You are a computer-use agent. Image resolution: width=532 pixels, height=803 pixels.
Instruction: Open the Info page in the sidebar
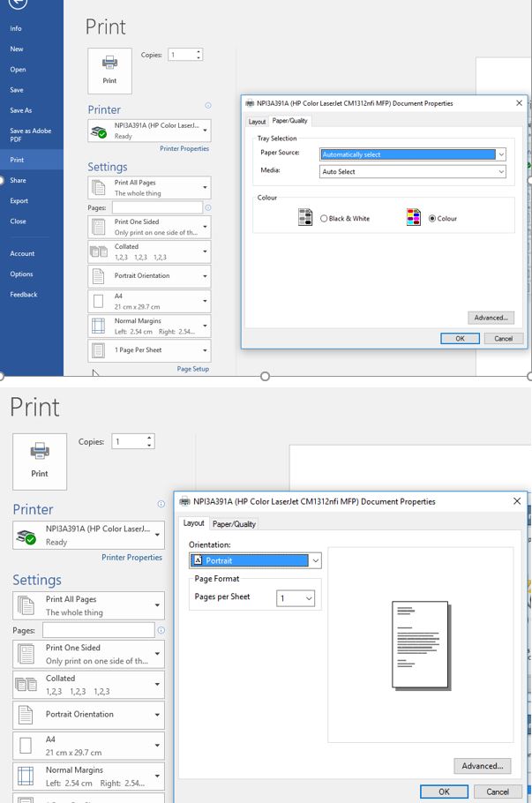16,28
